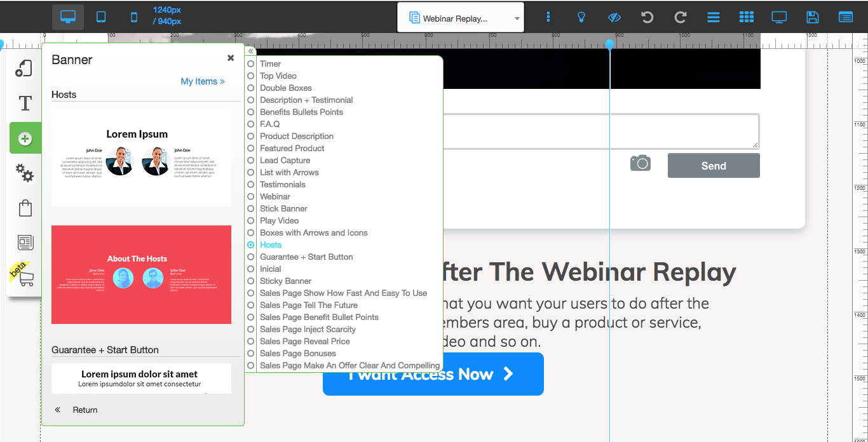Select the Top Video radio option

[251, 76]
